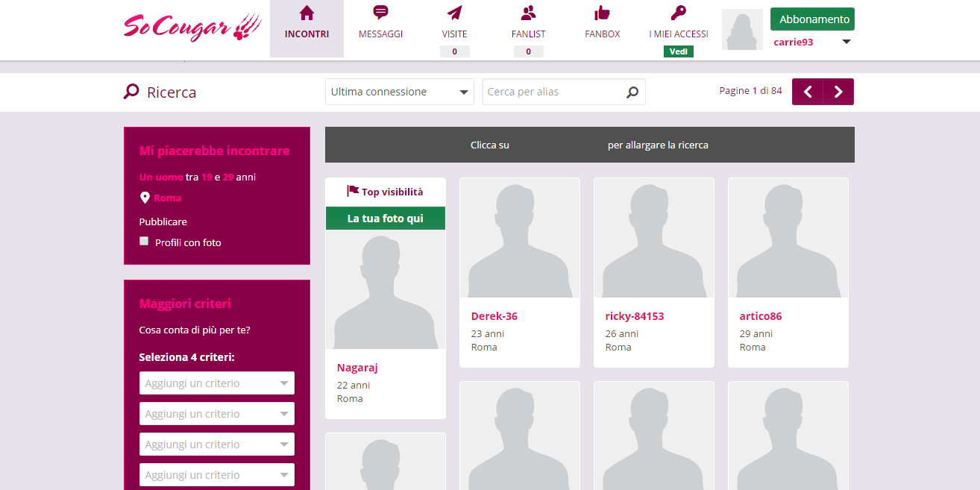Click the green Vedi badge

point(678,51)
